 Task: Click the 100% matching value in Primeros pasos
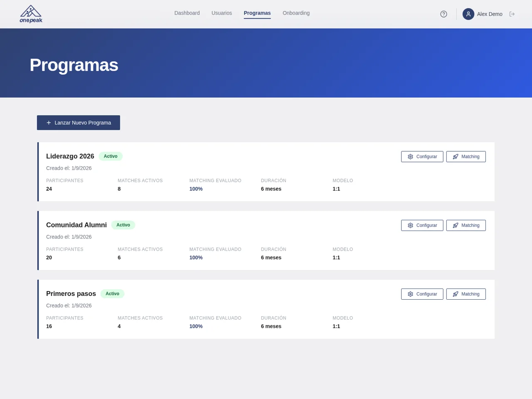[x=196, y=326]
